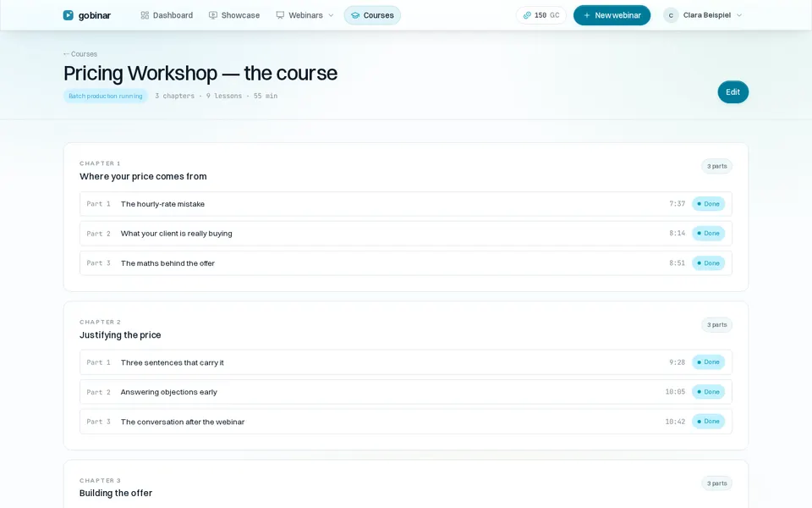The image size is (812, 508).
Task: Click the Courses graduation cap icon
Action: coord(355,15)
